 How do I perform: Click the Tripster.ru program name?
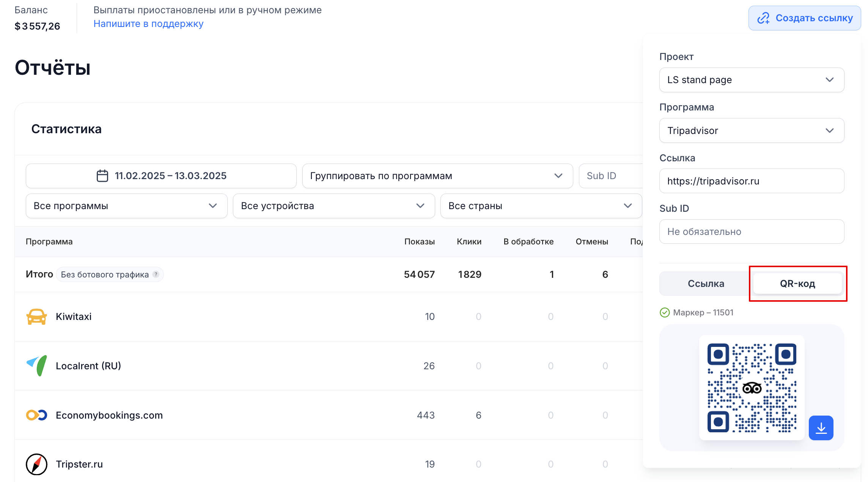click(x=79, y=464)
